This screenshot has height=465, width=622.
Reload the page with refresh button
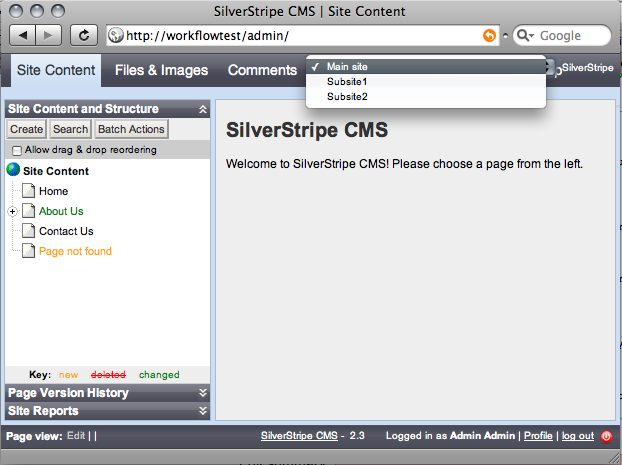point(84,36)
